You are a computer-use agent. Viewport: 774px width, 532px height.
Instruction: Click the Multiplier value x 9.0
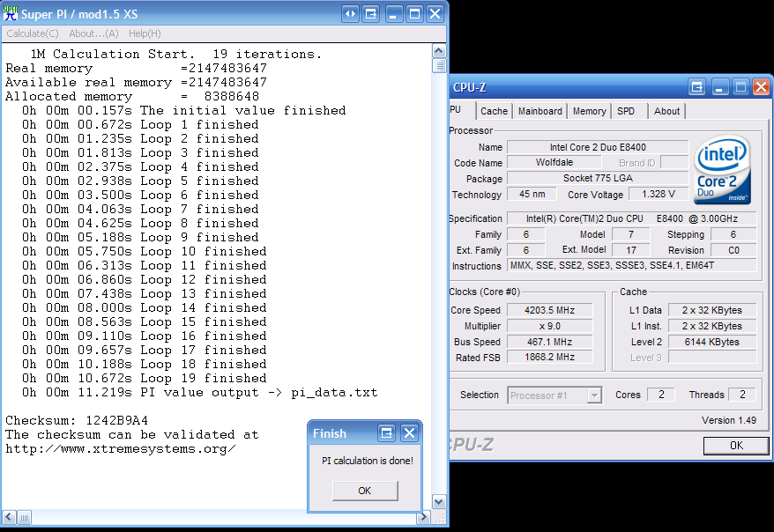click(x=549, y=326)
